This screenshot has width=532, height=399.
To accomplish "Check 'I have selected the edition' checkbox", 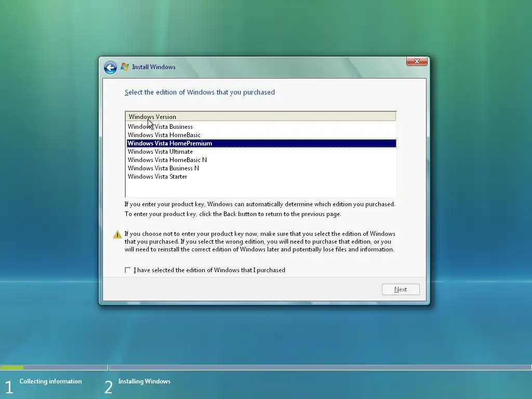I will (x=128, y=270).
